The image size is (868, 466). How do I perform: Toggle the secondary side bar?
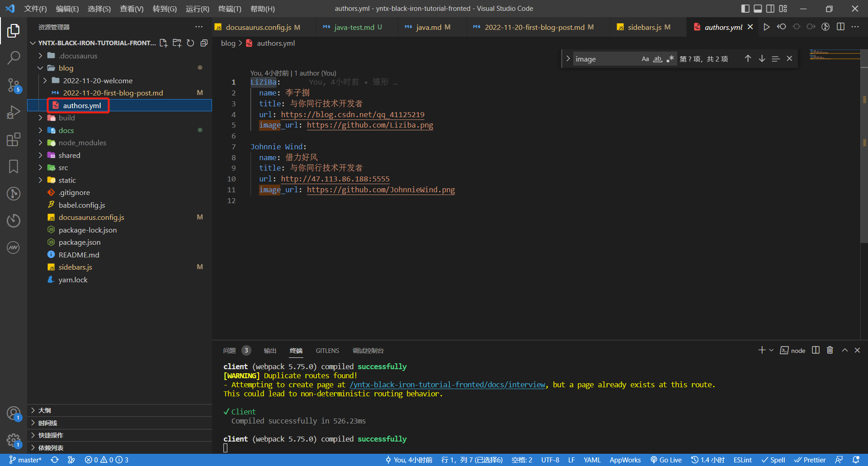click(x=770, y=9)
